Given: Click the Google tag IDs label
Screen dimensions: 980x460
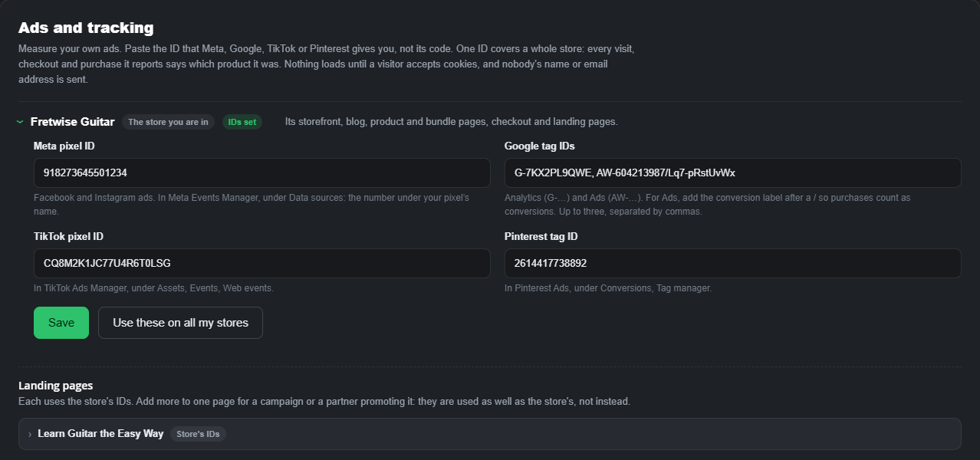Looking at the screenshot, I should pos(540,146).
